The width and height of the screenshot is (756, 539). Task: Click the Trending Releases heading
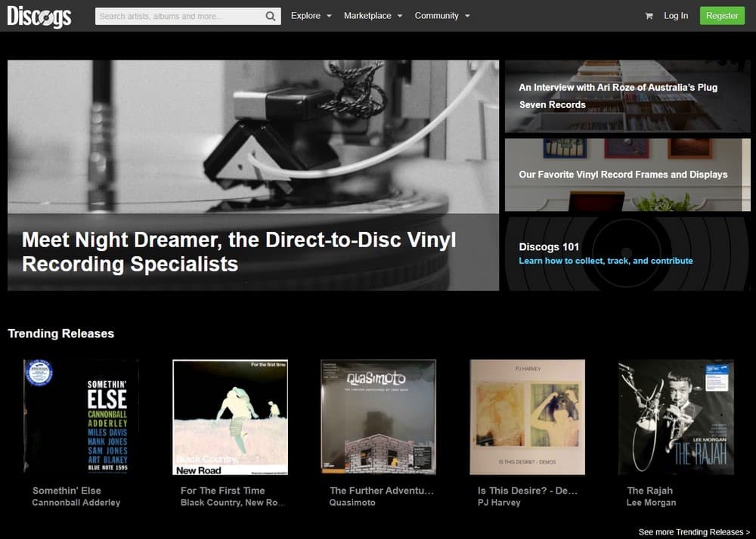(61, 333)
